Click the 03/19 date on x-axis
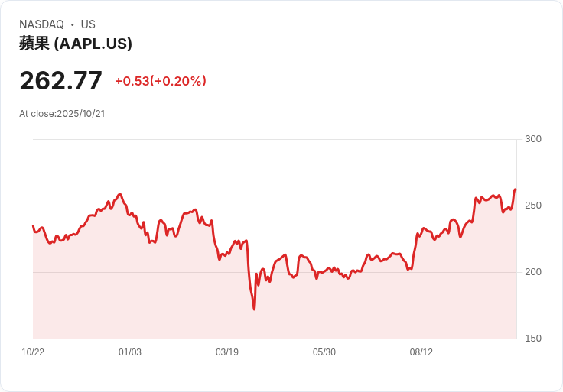563x392 pixels. (x=227, y=352)
